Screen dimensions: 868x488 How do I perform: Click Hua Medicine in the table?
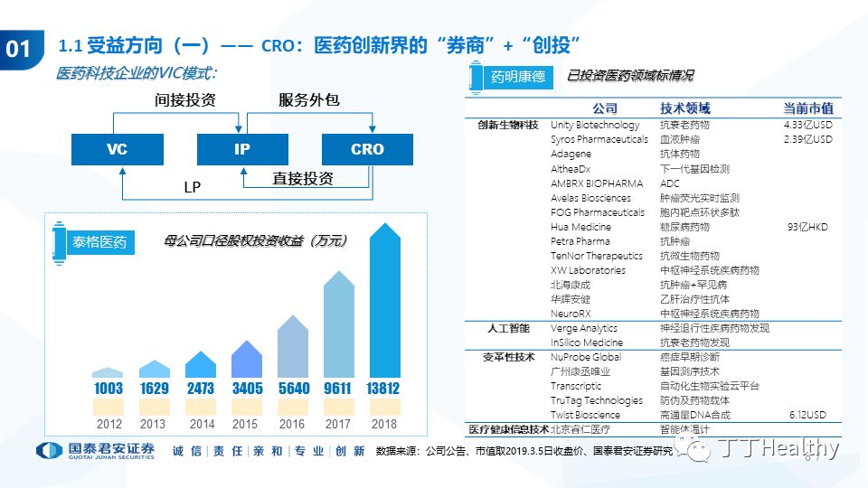(x=580, y=227)
